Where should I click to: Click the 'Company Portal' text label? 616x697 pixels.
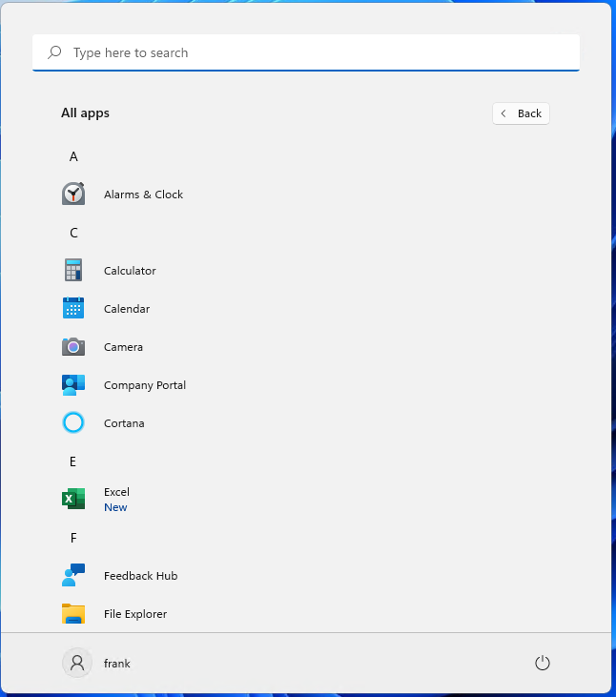pos(145,385)
